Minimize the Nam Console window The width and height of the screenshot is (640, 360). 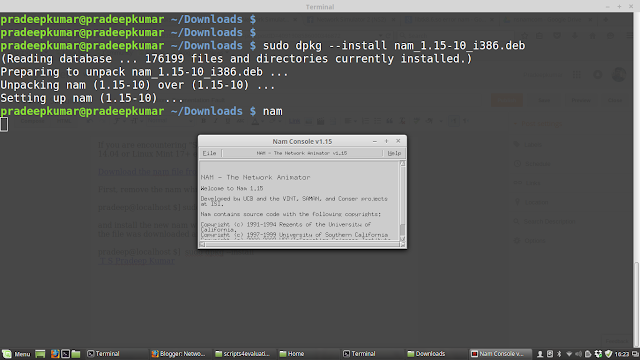[375, 141]
